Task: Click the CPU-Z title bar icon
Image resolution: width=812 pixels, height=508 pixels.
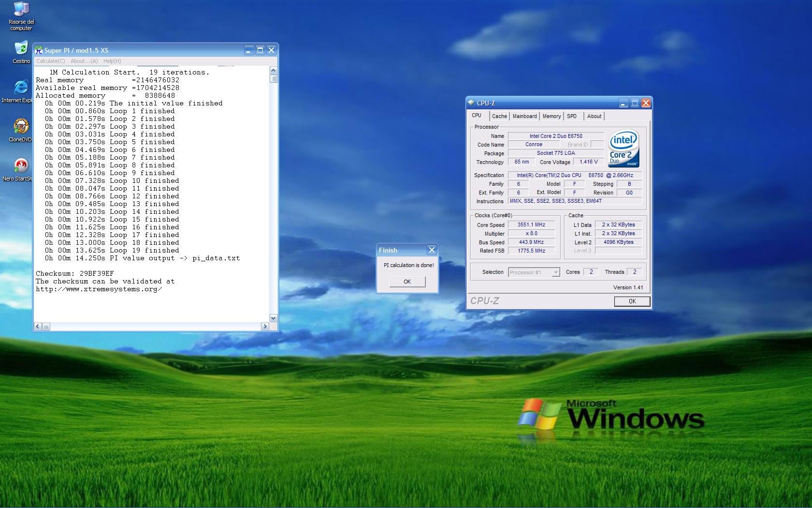Action: (471, 103)
